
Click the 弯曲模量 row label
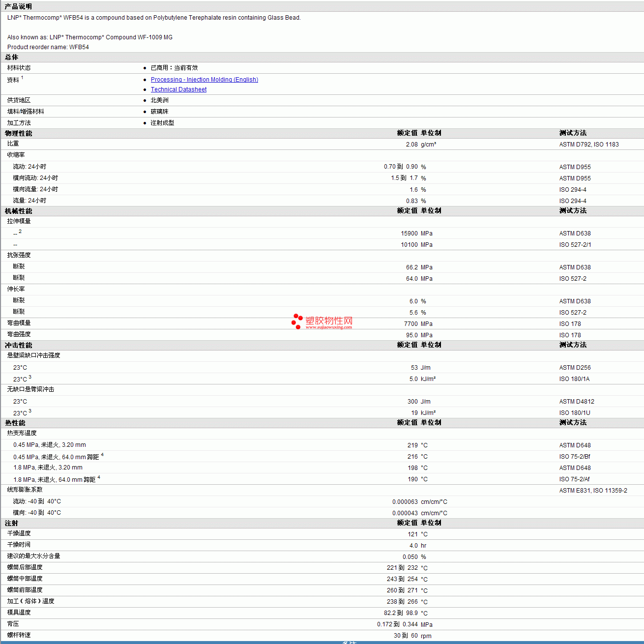coord(19,323)
